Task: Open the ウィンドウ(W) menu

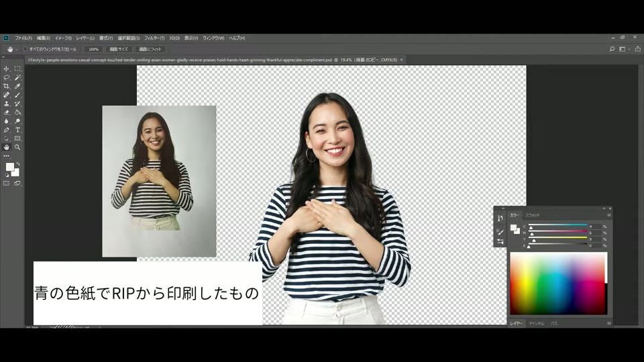Action: click(x=213, y=38)
